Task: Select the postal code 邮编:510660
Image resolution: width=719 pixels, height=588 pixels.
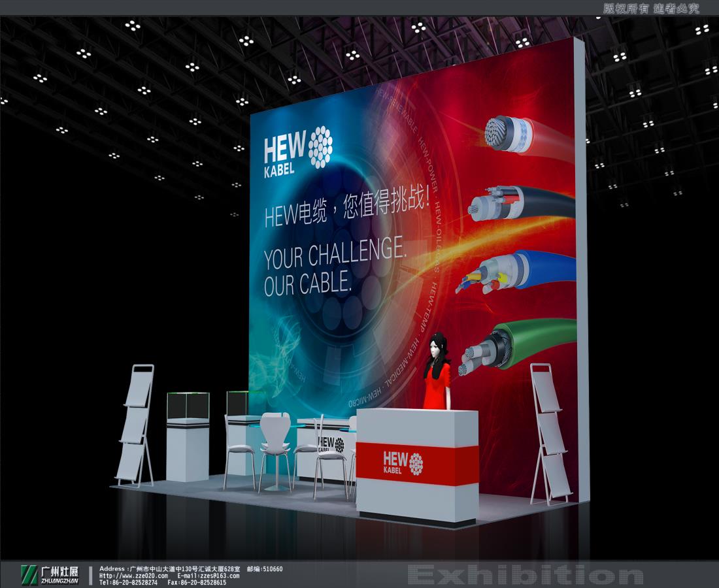Action: click(265, 569)
